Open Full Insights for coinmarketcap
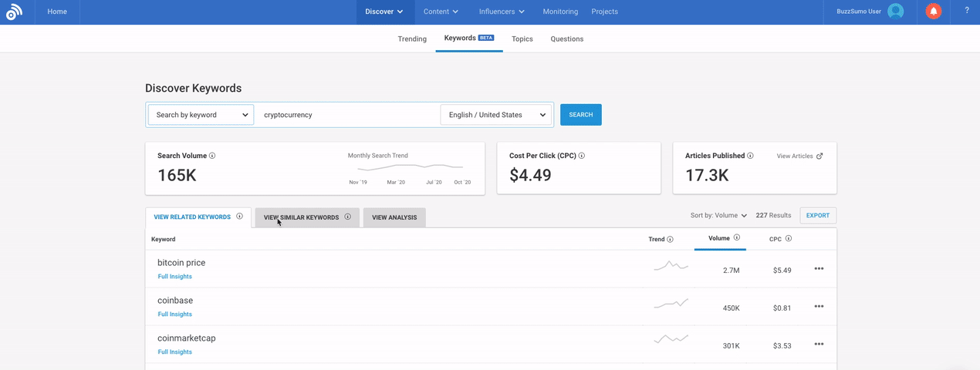980x370 pixels. pos(175,352)
